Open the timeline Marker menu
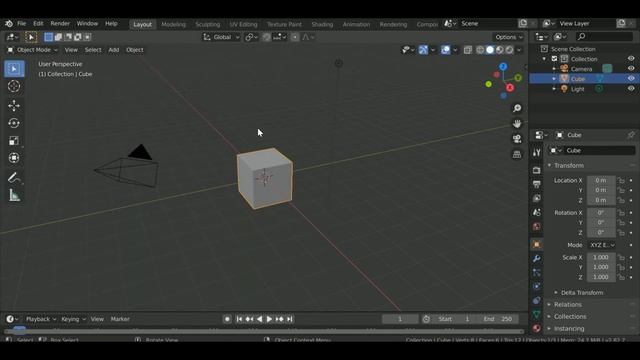 click(x=120, y=319)
